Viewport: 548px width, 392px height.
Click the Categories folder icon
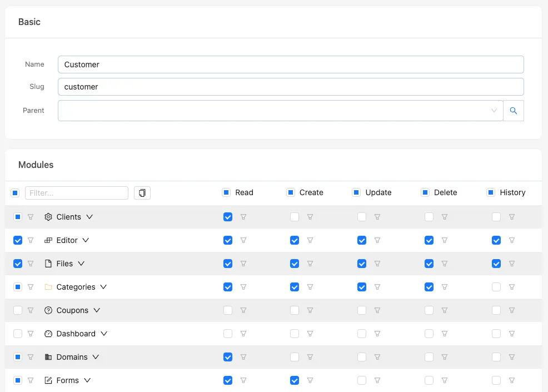[x=48, y=287]
